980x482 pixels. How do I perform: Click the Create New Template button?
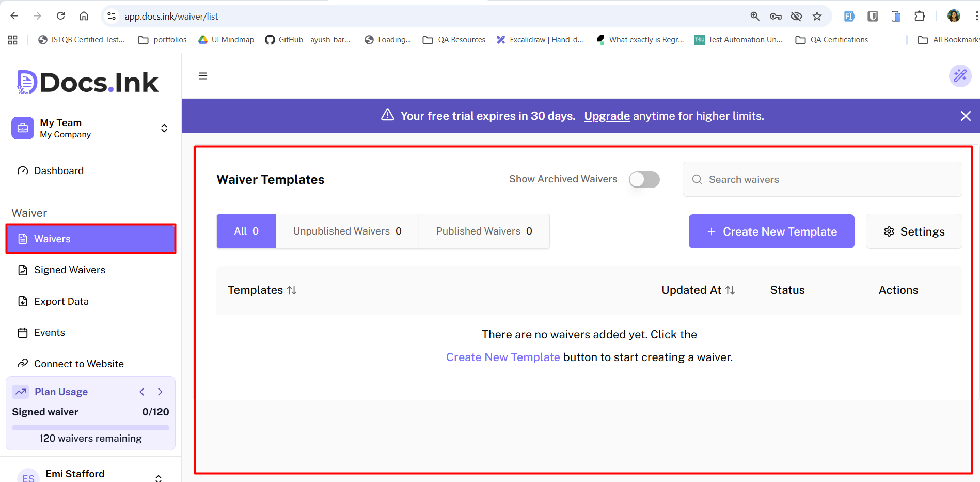coord(771,231)
